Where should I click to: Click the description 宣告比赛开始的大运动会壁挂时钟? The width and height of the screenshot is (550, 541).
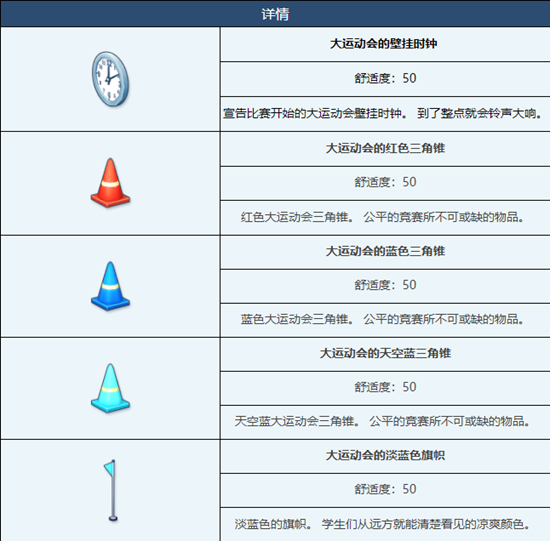coord(383,113)
